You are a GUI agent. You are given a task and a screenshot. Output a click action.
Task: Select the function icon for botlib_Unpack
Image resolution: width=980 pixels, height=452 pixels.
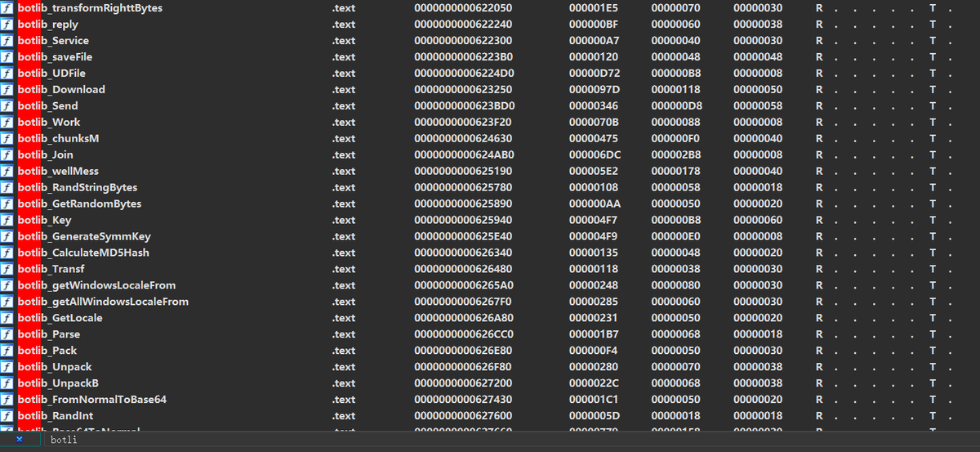(7, 367)
